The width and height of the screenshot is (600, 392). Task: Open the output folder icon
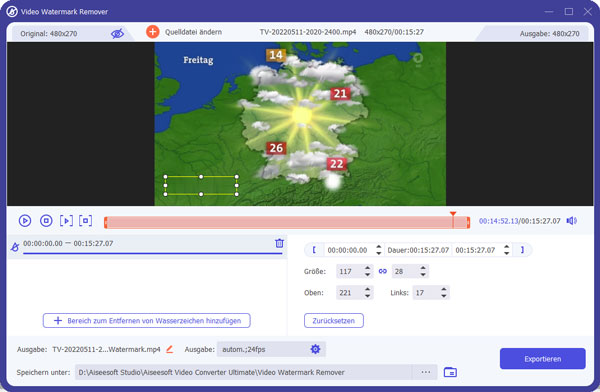tap(450, 372)
